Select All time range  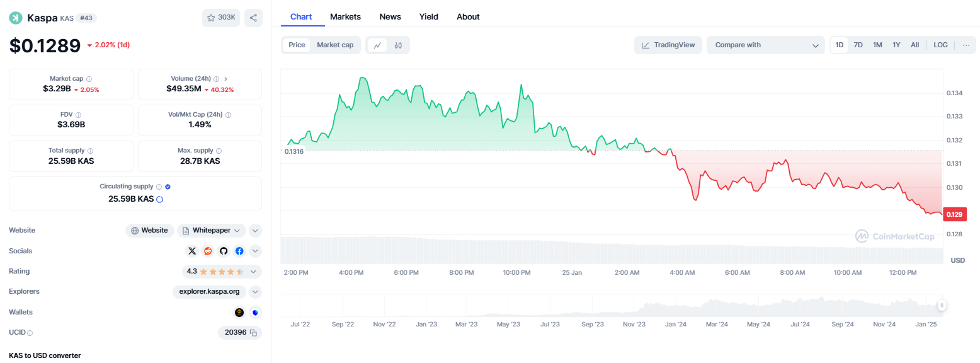coord(914,45)
